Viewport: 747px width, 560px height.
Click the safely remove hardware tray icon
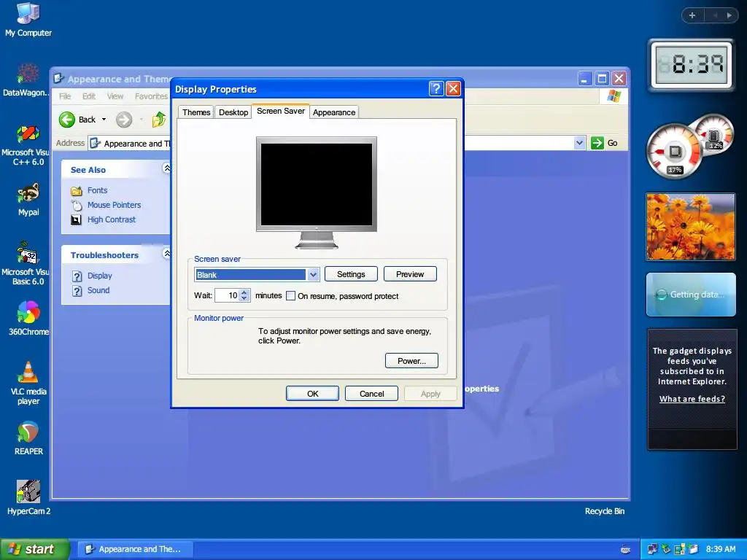tap(666, 549)
